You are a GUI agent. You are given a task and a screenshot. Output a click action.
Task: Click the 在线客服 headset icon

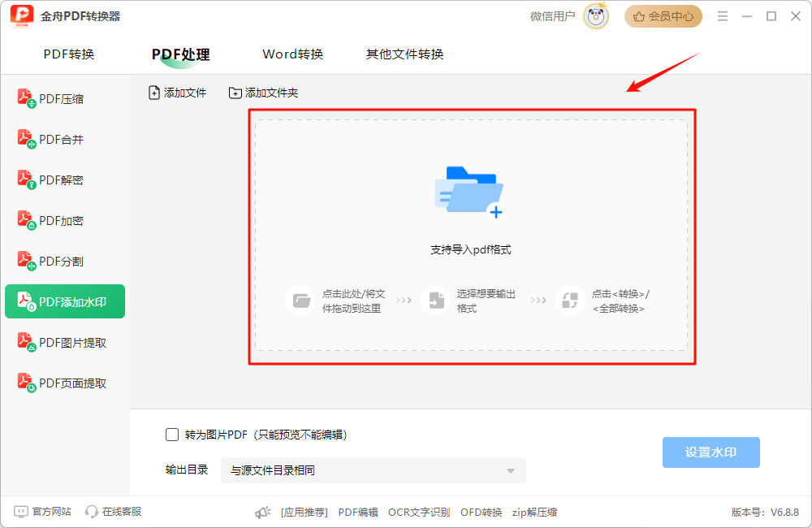(x=92, y=512)
